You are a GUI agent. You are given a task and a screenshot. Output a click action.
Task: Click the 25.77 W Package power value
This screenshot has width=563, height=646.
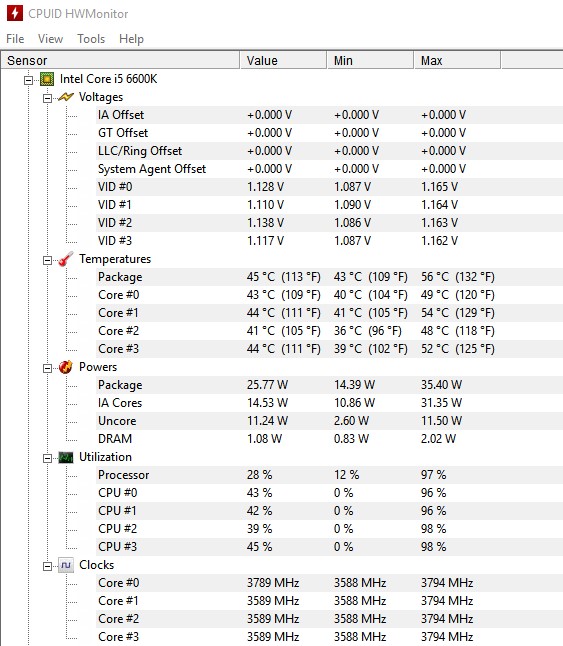[267, 385]
